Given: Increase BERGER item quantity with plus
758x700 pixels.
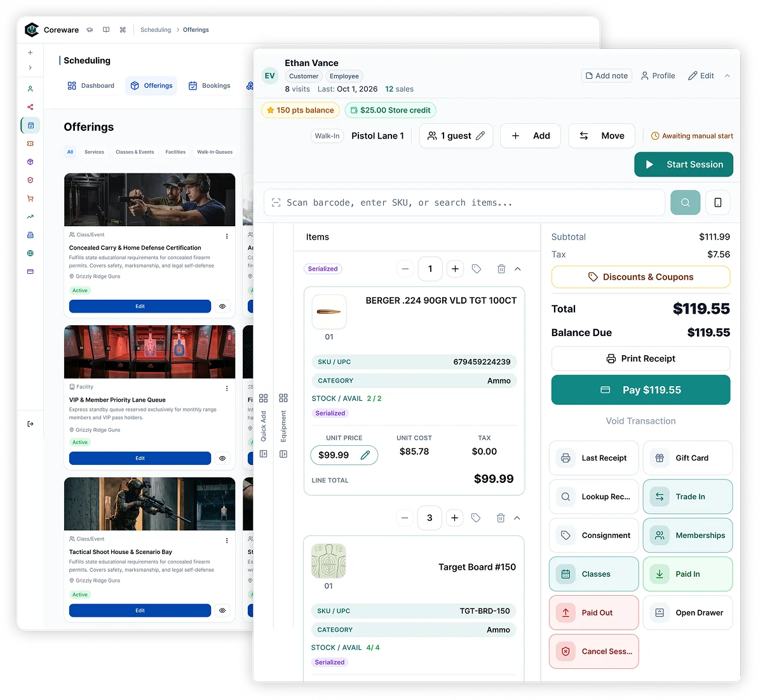Looking at the screenshot, I should pos(455,269).
